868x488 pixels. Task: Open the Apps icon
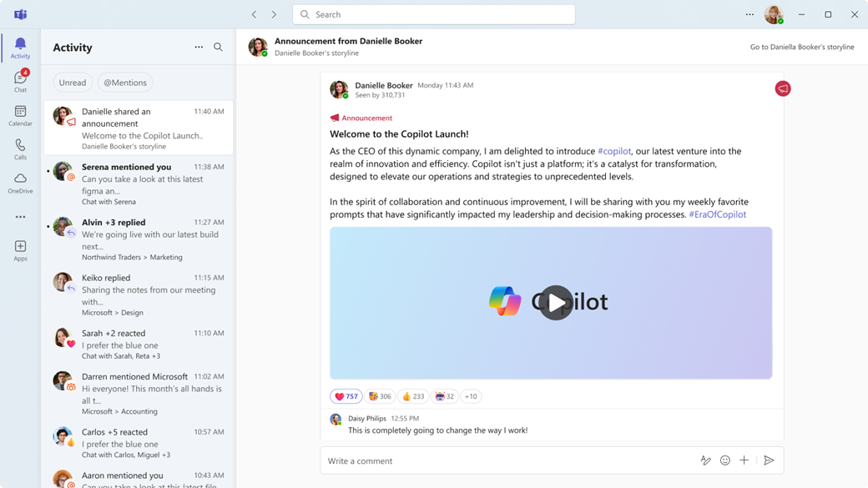point(20,248)
